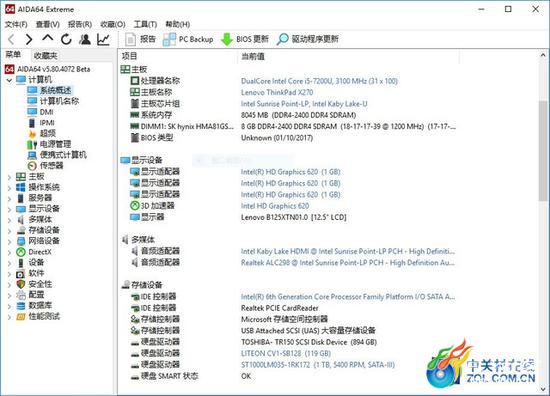The height and width of the screenshot is (396, 550).
Task: Open the 工具(T) menu
Action: [145, 24]
